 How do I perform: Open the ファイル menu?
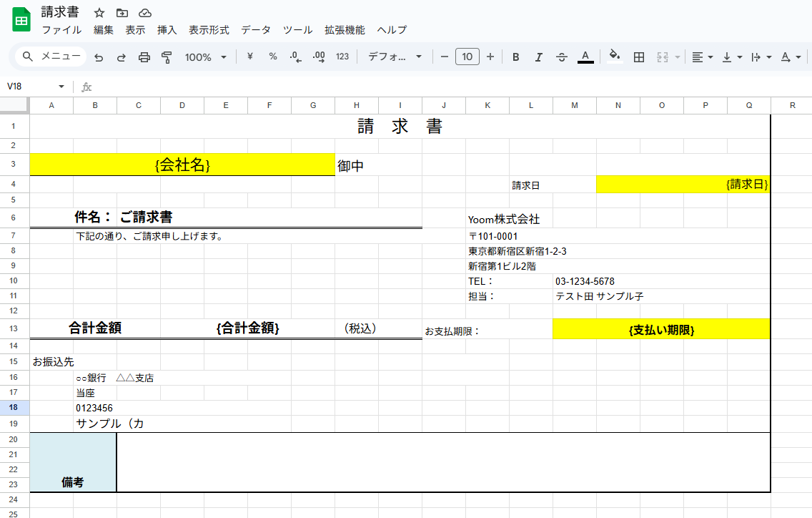click(61, 30)
